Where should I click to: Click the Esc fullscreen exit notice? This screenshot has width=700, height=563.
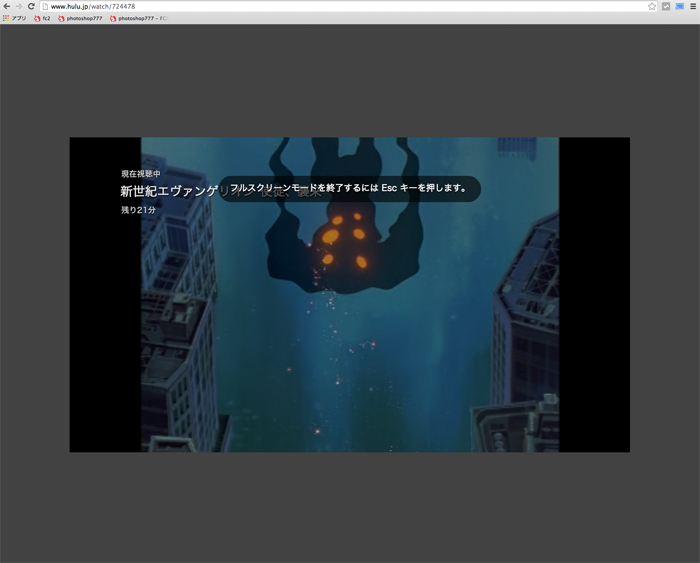(350, 188)
